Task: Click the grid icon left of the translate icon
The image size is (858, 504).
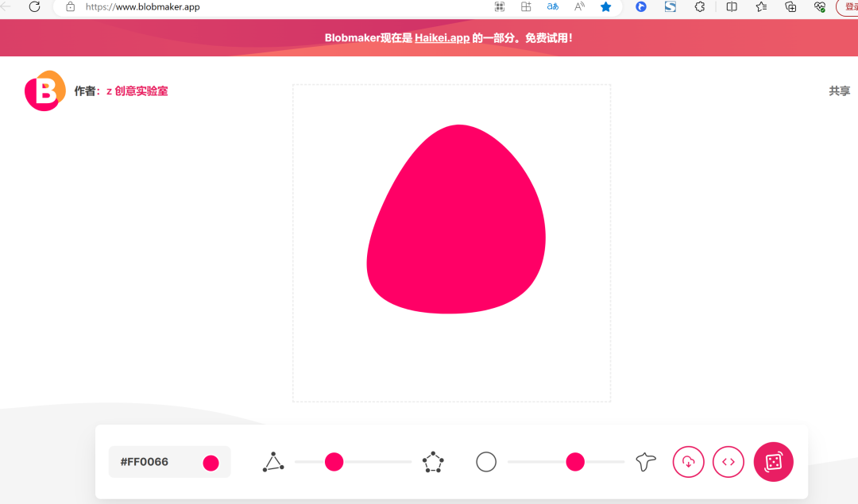Action: tap(526, 6)
